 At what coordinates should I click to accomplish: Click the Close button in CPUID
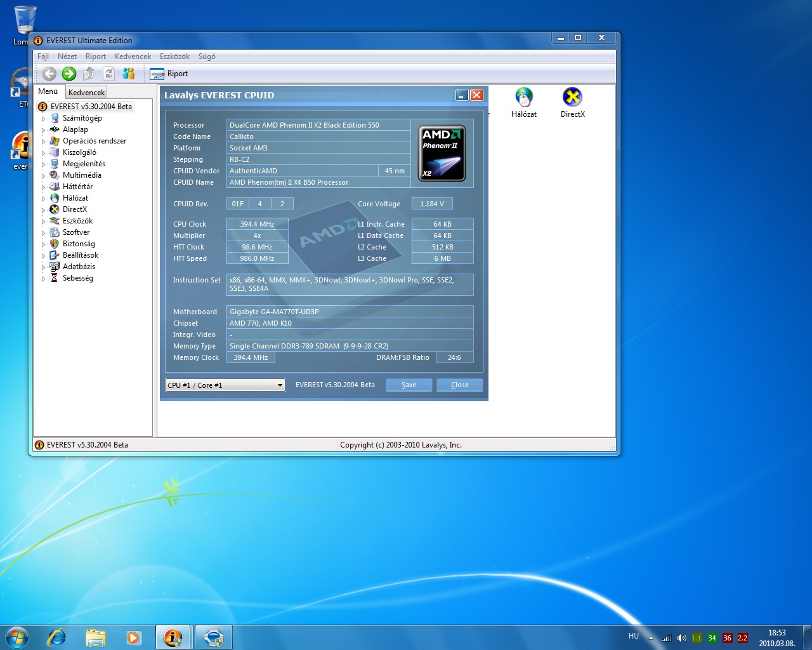[x=460, y=385]
